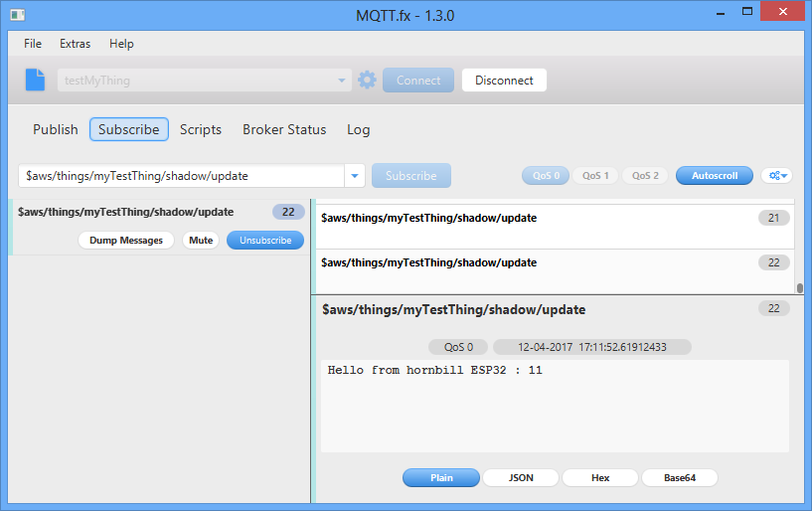The height and width of the screenshot is (511, 812).
Task: Open the File menu
Action: [33, 44]
